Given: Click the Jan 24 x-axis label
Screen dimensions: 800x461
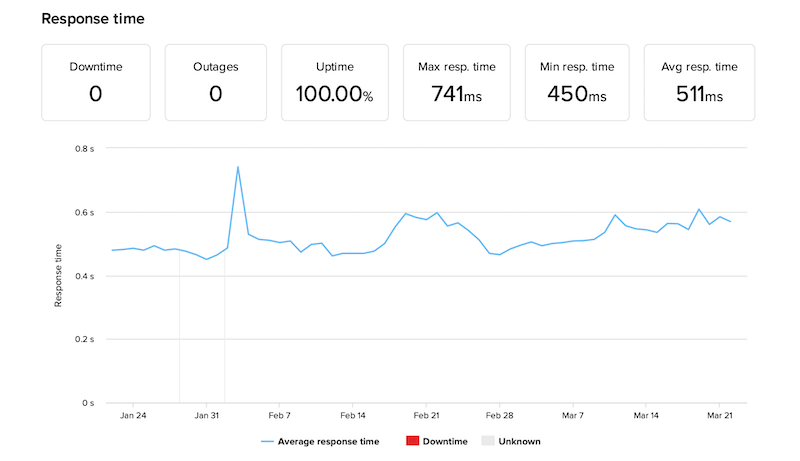Looking at the screenshot, I should click(x=133, y=415).
